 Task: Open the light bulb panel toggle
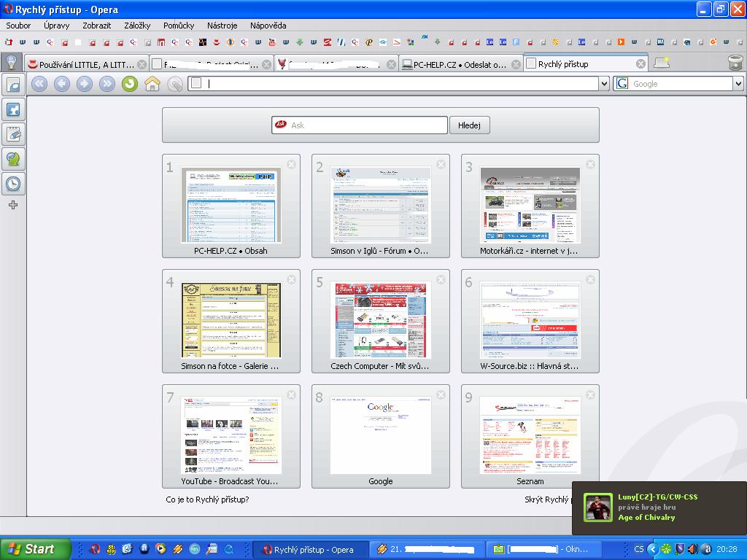pyautogui.click(x=11, y=62)
